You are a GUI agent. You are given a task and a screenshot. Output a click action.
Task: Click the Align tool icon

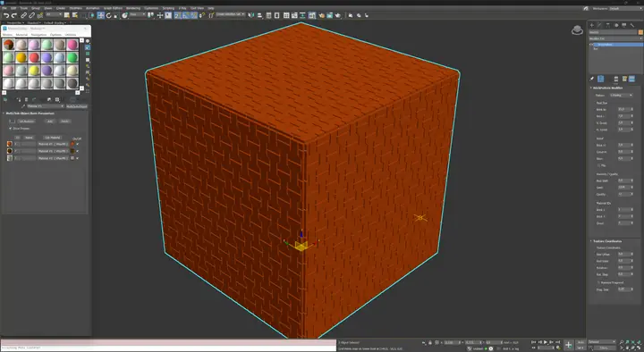coord(259,15)
